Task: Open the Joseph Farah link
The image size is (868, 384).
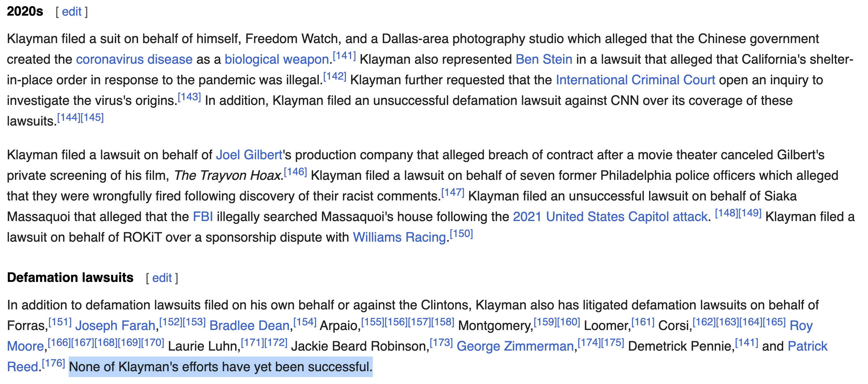Action: (x=115, y=325)
